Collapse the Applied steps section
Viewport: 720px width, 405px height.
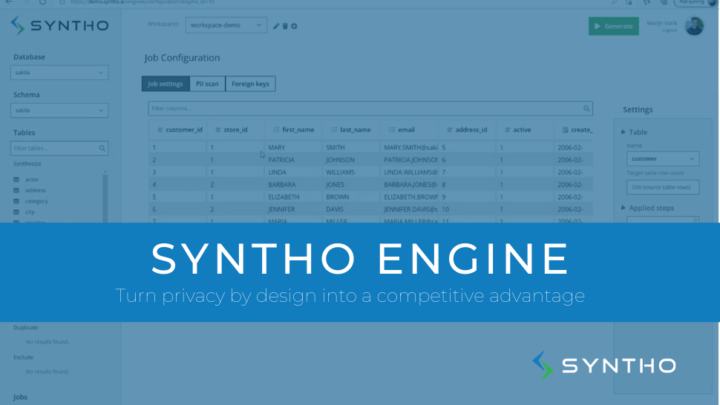click(x=623, y=208)
